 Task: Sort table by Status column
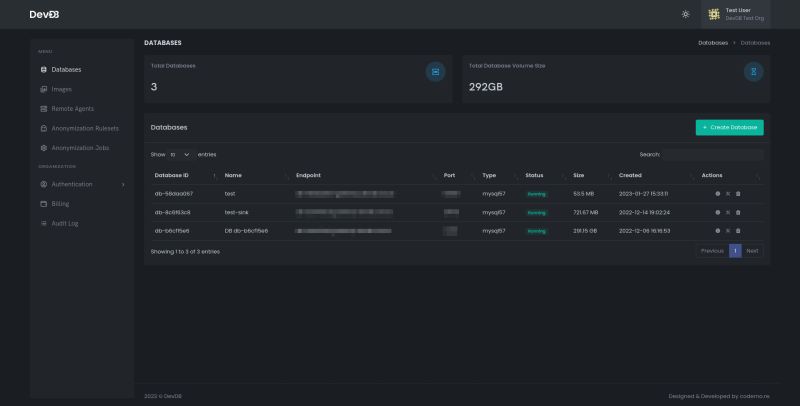click(x=545, y=175)
